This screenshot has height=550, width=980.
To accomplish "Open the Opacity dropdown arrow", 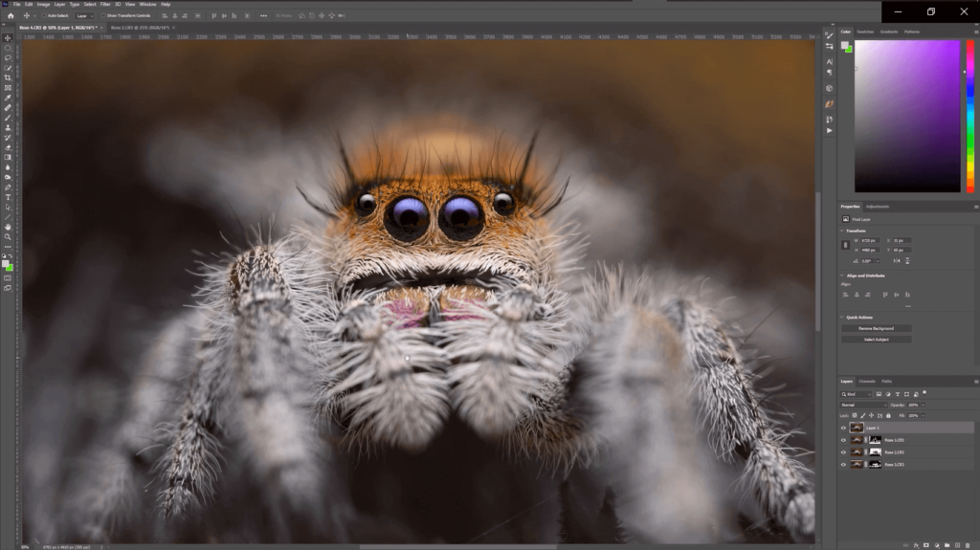I will [924, 405].
